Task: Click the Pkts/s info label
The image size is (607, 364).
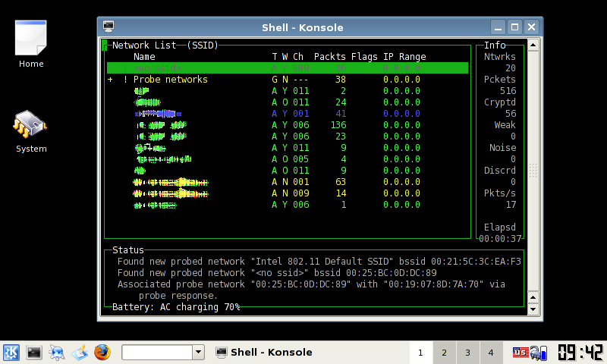Action: point(500,193)
